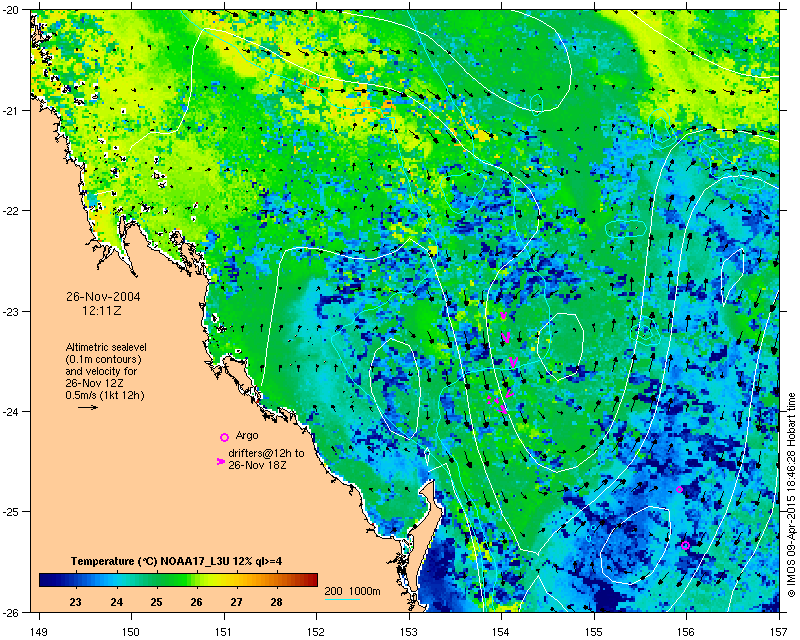Click the magenta drifter arrow legend symbol

click(220, 461)
